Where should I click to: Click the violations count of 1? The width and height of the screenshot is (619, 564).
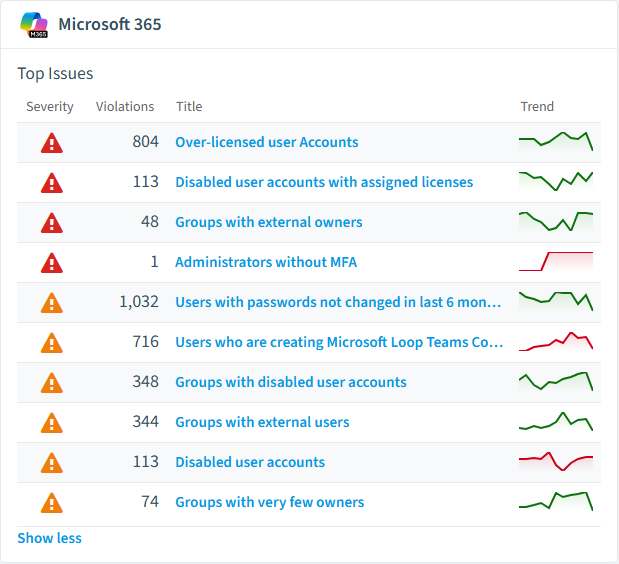click(x=155, y=262)
